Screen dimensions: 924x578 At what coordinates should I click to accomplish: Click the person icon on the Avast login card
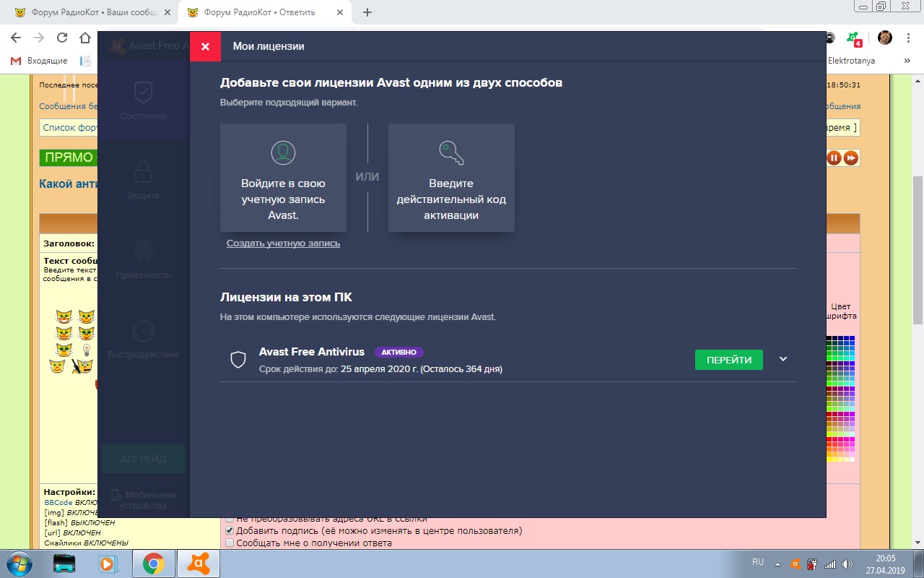pos(283,152)
